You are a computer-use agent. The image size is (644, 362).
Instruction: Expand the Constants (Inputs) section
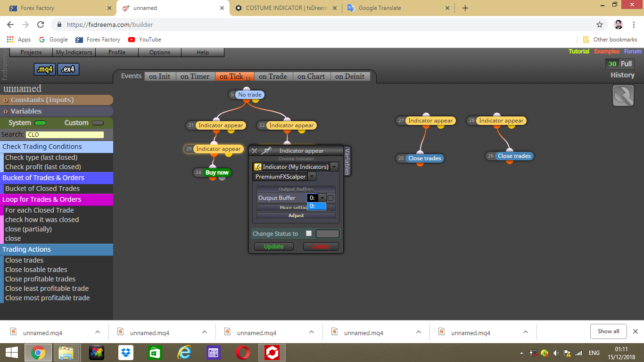point(57,100)
